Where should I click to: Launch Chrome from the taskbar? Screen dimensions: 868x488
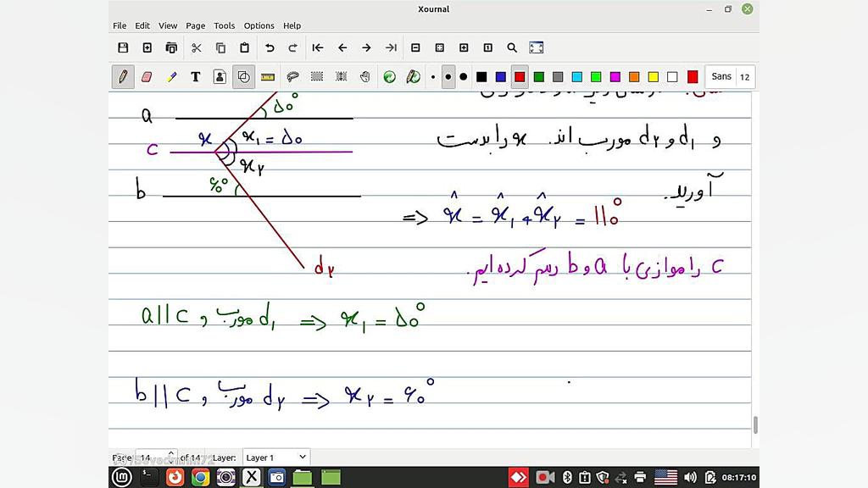(200, 477)
